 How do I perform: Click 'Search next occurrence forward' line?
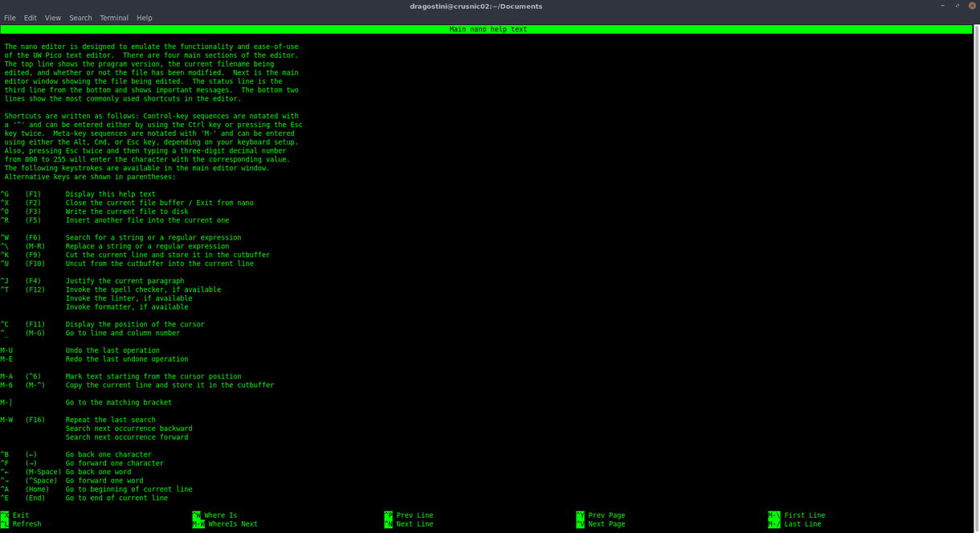click(127, 437)
